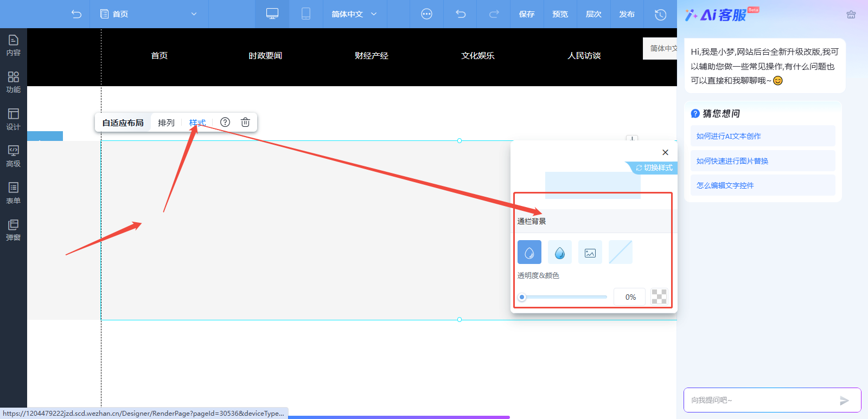Open the 简体中文 language dropdown
The height and width of the screenshot is (419, 868).
point(354,14)
